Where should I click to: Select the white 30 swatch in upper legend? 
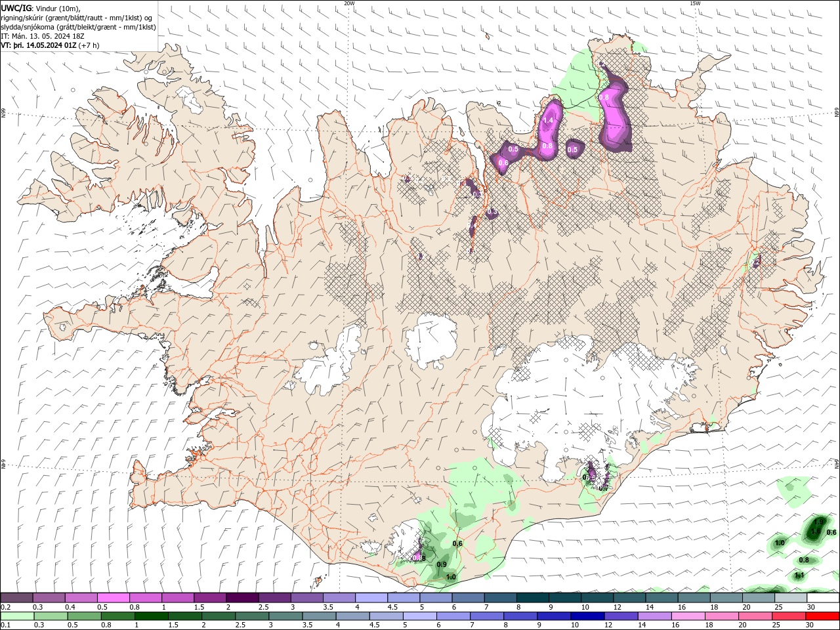(x=823, y=597)
